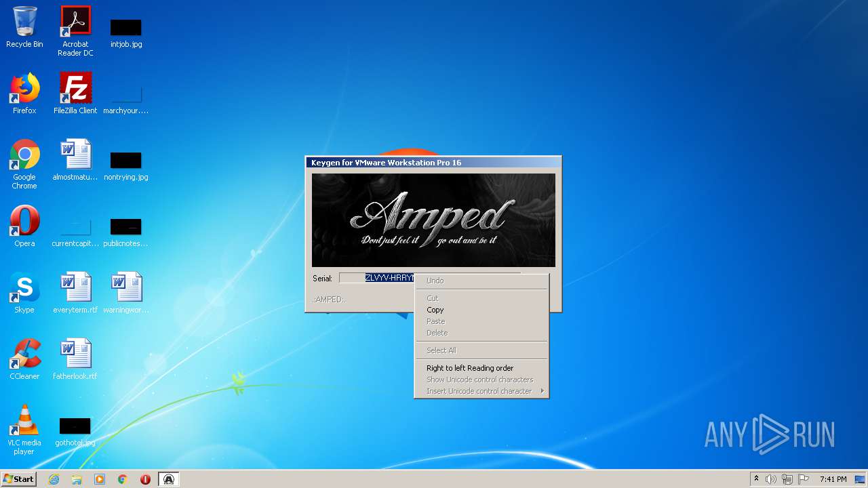
Task: Launch Skype desktop shortcut
Action: [x=24, y=293]
